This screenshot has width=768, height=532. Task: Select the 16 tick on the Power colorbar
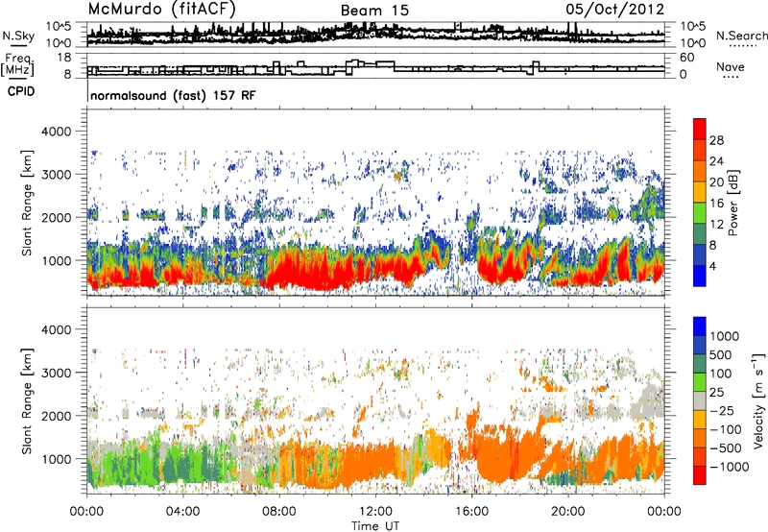click(x=716, y=204)
